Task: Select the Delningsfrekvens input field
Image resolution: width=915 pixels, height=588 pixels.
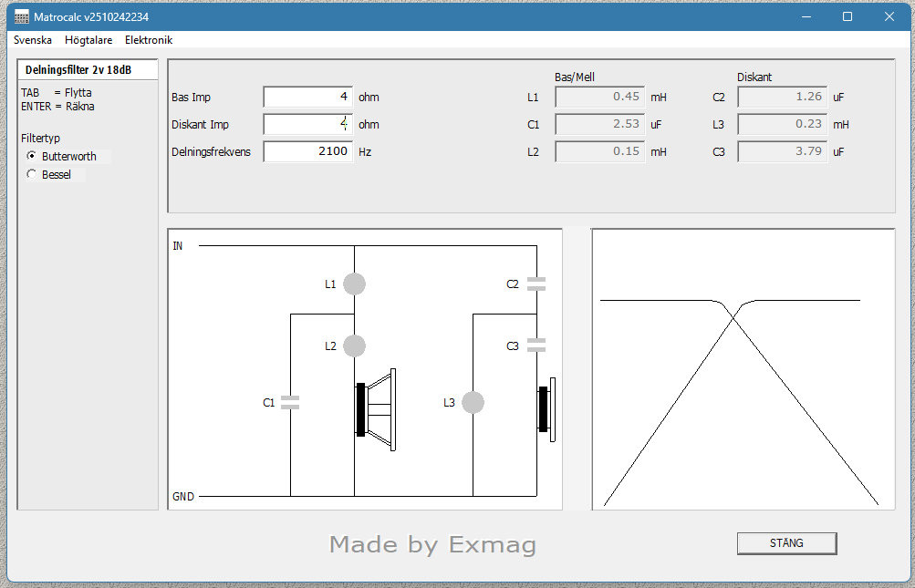Action: 308,150
